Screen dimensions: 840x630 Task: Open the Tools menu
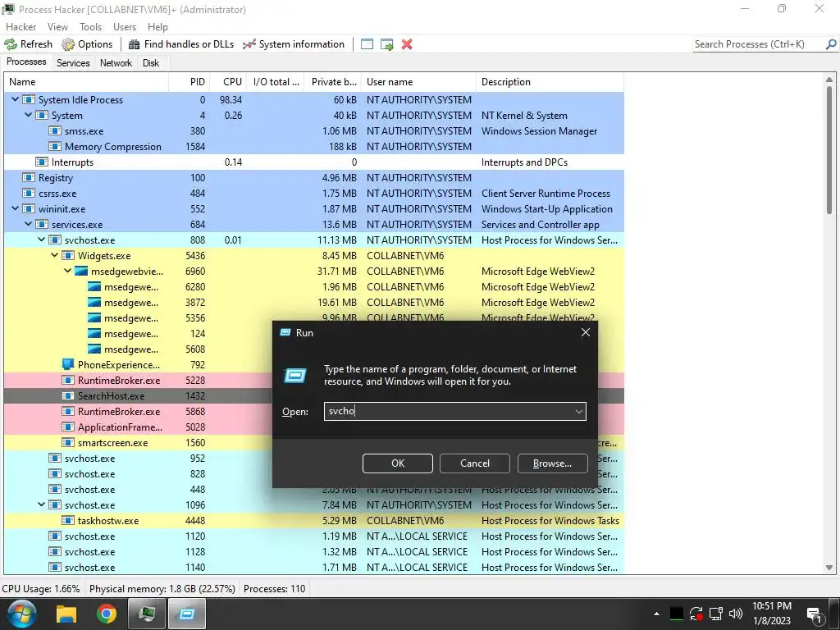click(x=90, y=27)
